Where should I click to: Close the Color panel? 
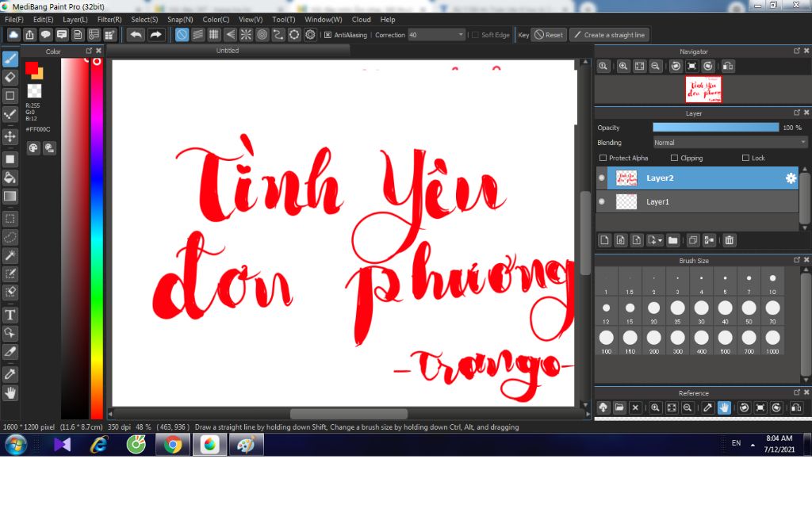(x=99, y=50)
